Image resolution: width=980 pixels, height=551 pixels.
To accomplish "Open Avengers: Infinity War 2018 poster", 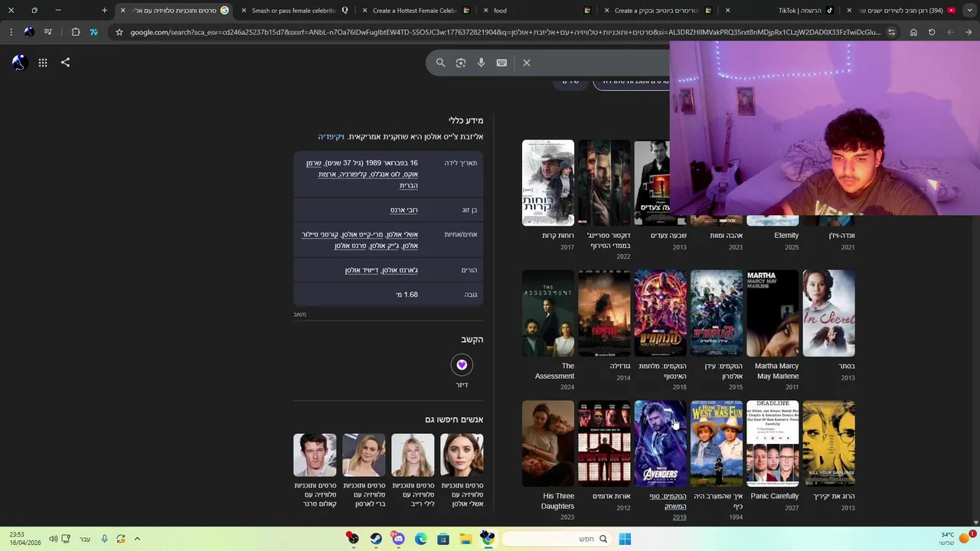I will tap(660, 313).
